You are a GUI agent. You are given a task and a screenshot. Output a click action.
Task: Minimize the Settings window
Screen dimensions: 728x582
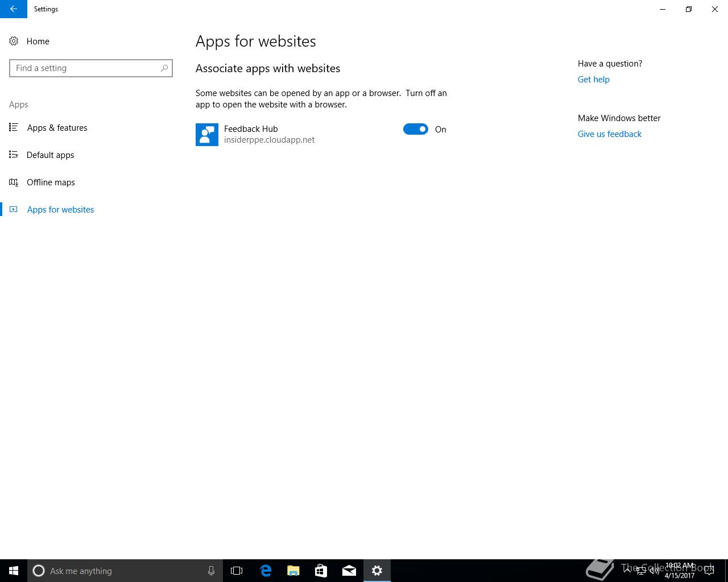[663, 9]
